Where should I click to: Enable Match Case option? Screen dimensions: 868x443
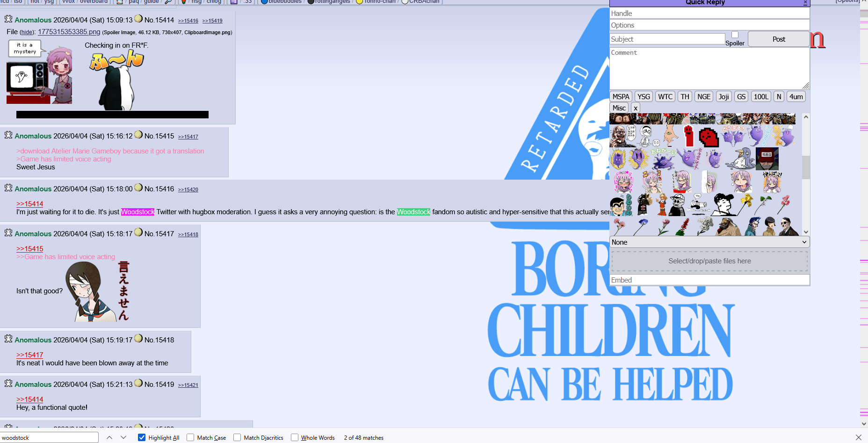click(x=190, y=437)
